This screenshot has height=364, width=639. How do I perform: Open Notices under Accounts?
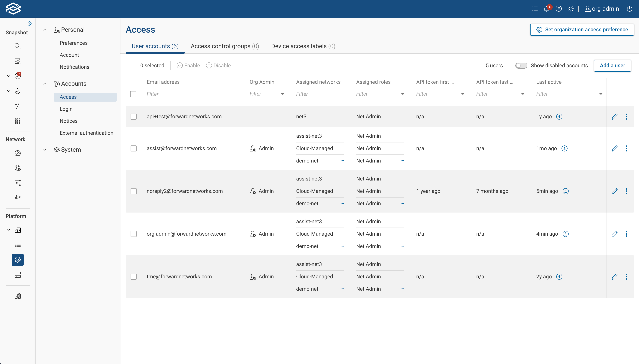68,121
